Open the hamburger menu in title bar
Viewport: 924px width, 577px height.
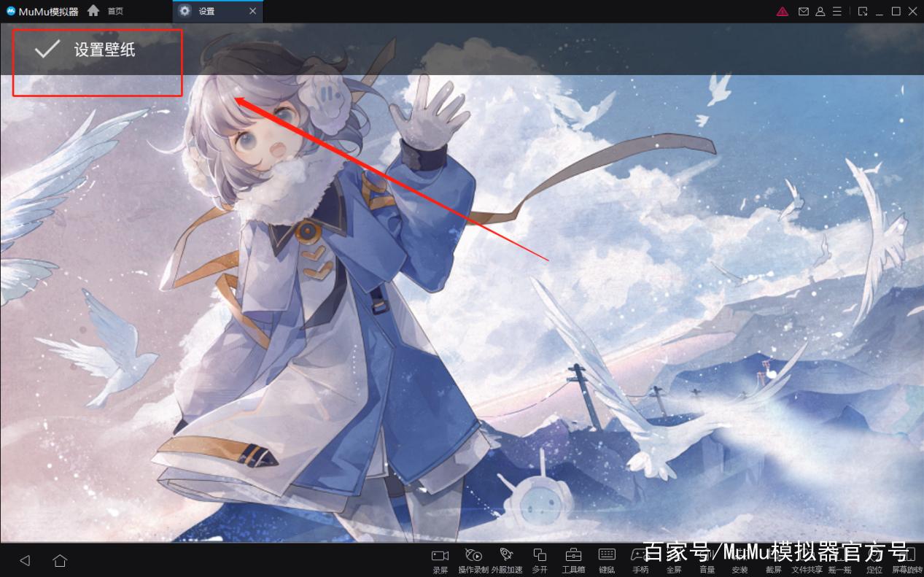(x=837, y=11)
